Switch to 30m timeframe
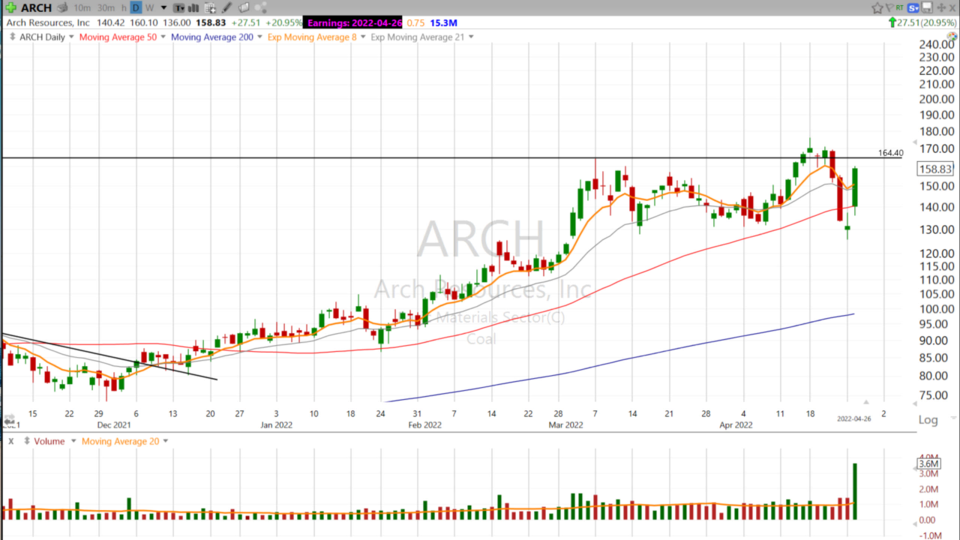This screenshot has width=960, height=540. (106, 8)
